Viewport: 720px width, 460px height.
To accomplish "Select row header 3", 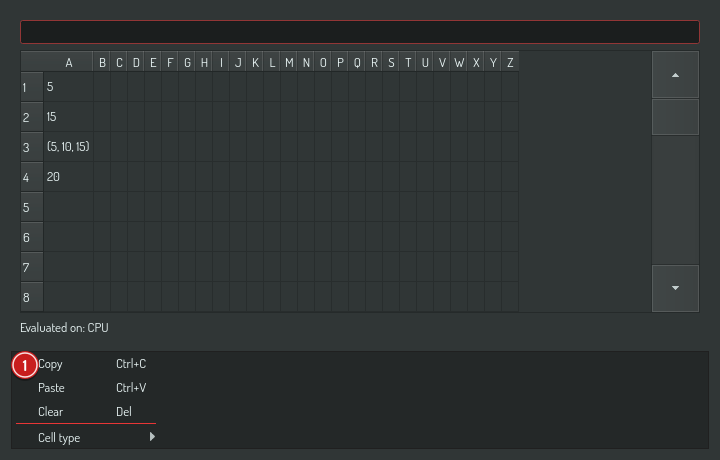I will [32, 147].
